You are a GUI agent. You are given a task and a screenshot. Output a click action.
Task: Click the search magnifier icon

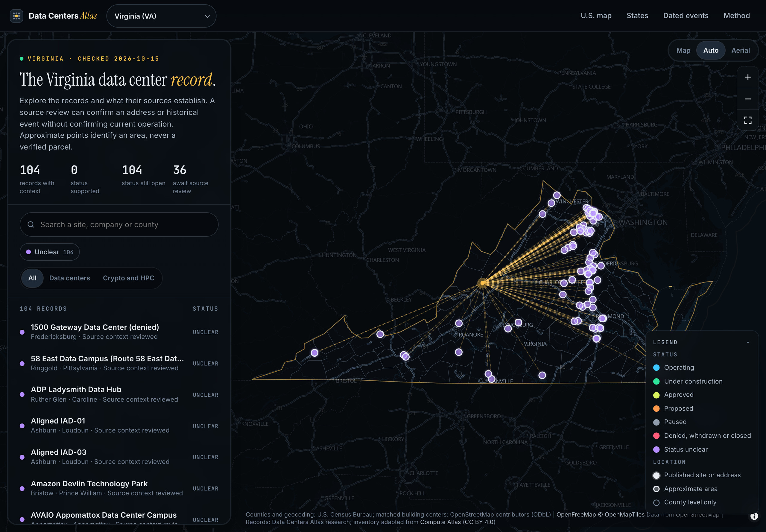coord(31,225)
